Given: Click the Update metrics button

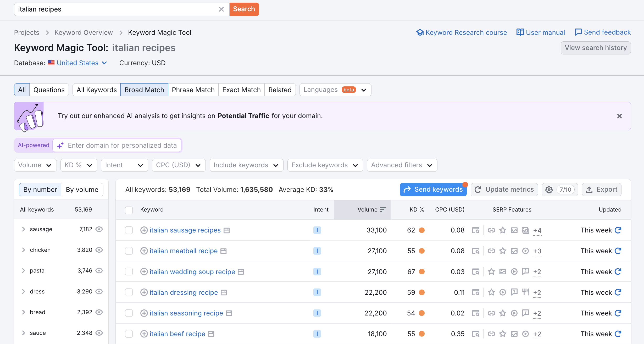Looking at the screenshot, I should click(x=504, y=190).
